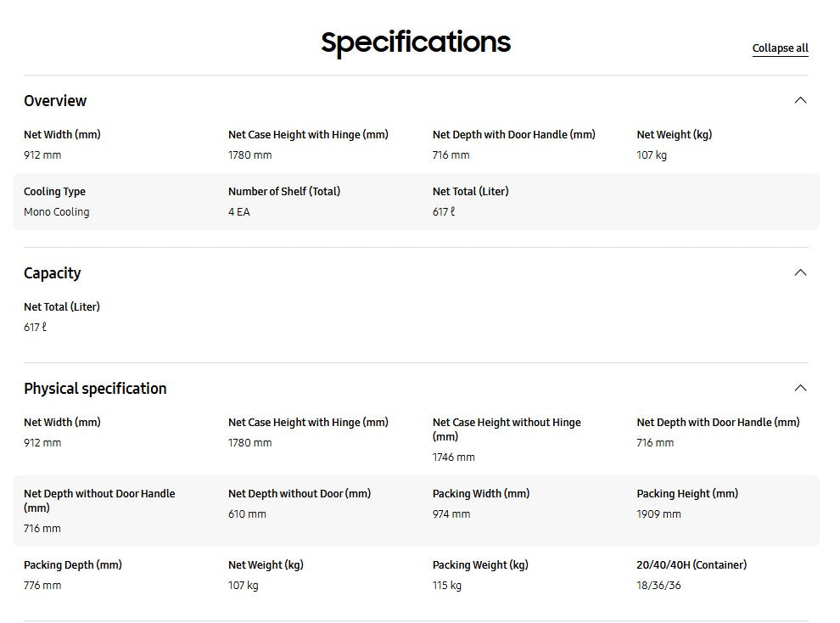Collapse the Overview section chevron
The width and height of the screenshot is (840, 623).
(800, 100)
